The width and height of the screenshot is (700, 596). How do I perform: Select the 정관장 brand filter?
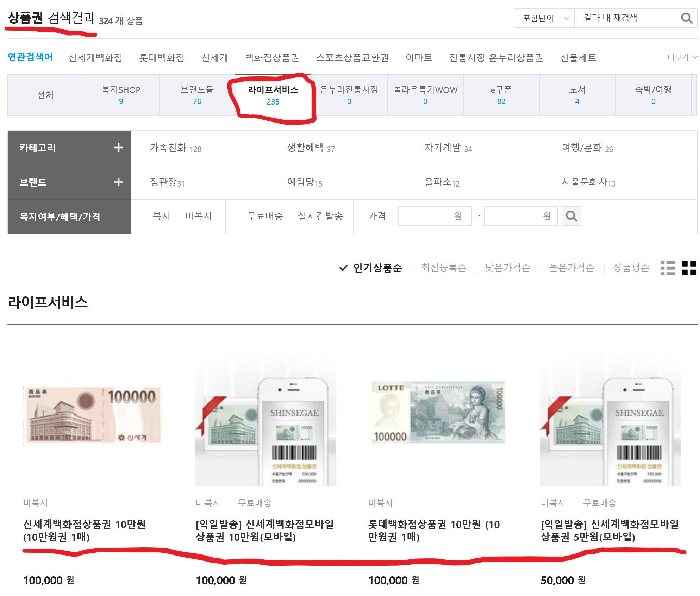pyautogui.click(x=163, y=182)
